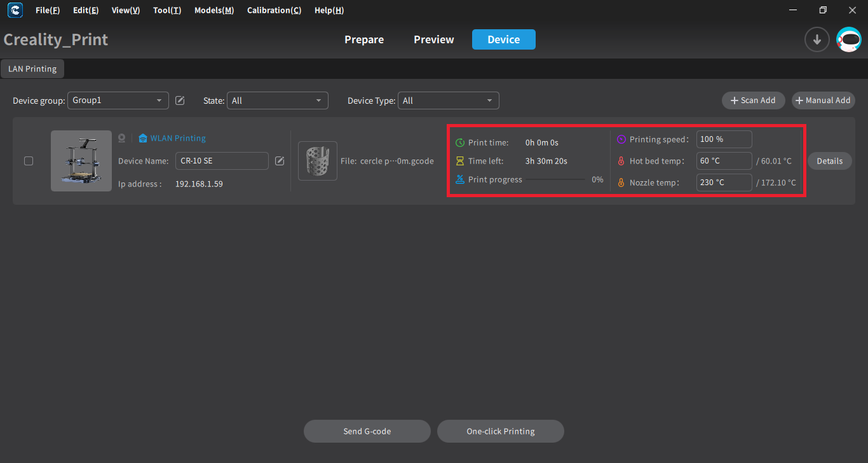868x463 pixels.
Task: Select the LAN Printing tab
Action: click(x=32, y=69)
